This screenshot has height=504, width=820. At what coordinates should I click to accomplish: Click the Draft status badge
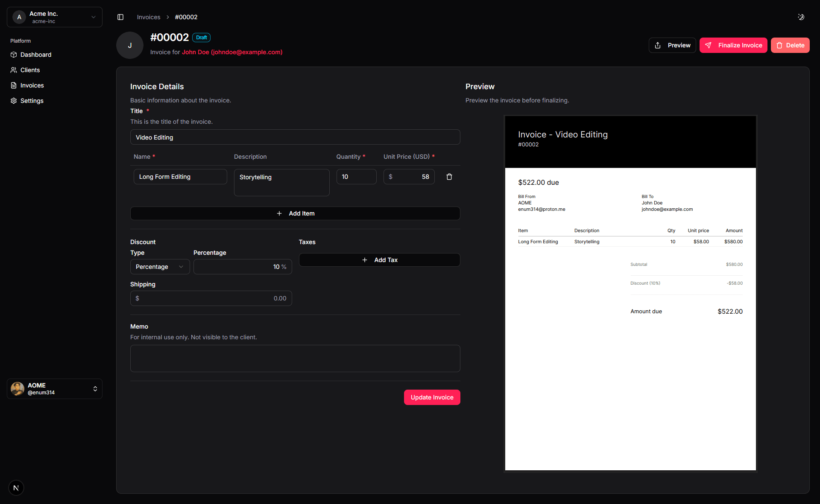[x=202, y=38]
